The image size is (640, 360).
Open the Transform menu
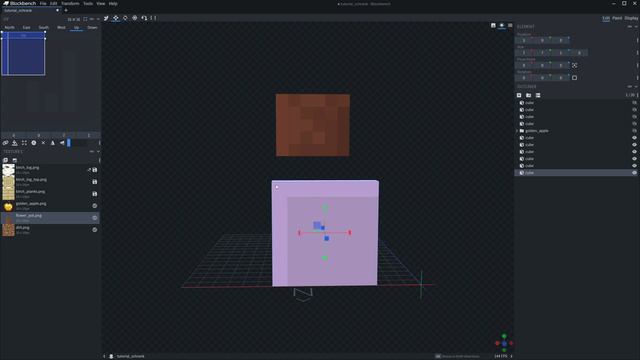coord(70,3)
